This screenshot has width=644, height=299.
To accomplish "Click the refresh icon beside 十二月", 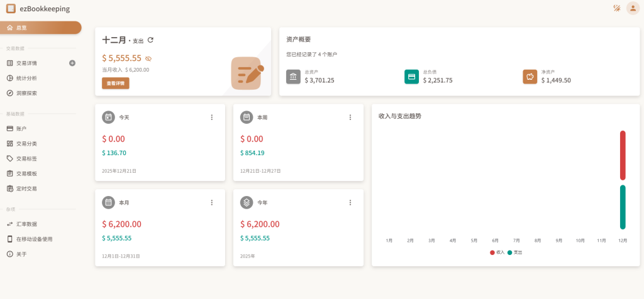I will click(150, 40).
